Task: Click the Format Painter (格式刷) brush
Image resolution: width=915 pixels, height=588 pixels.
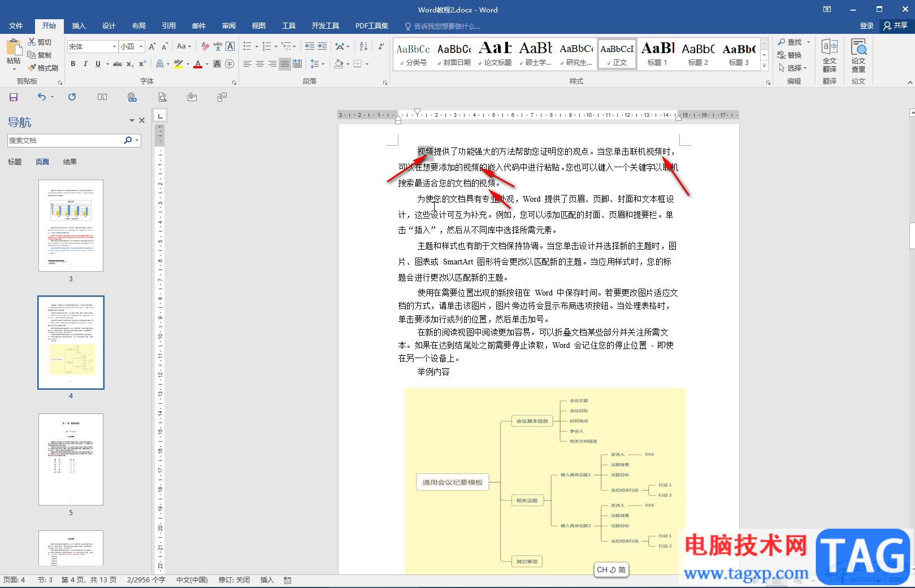Action: pyautogui.click(x=43, y=68)
